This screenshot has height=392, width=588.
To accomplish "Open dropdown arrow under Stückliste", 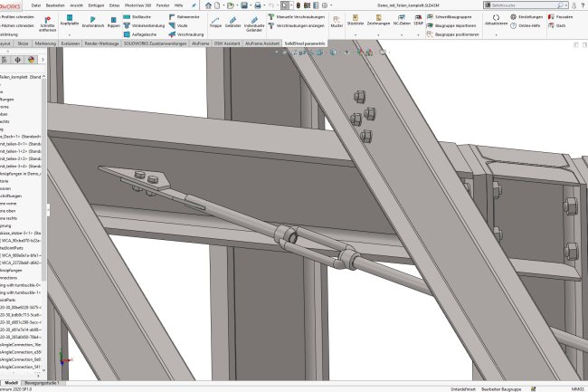I will [x=356, y=35].
